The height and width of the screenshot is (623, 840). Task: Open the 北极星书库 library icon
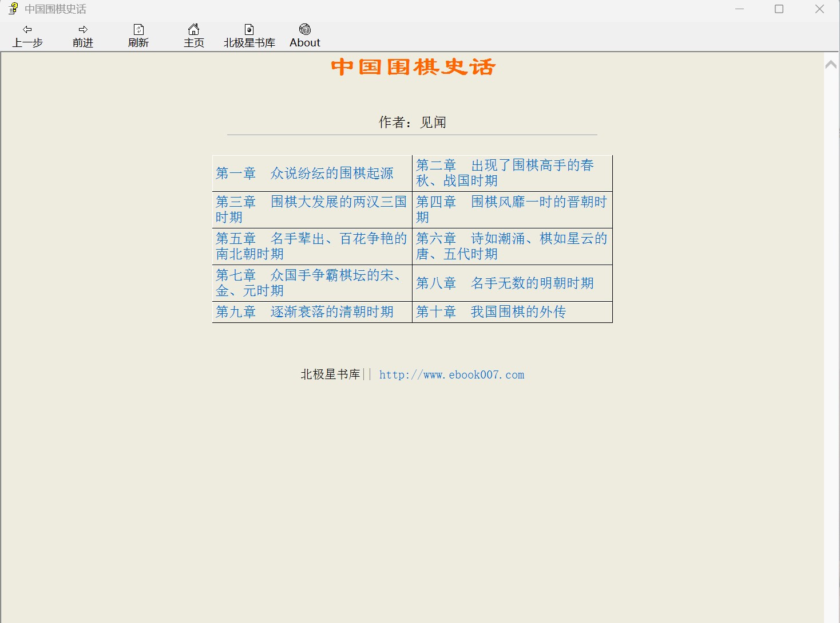coord(249,29)
